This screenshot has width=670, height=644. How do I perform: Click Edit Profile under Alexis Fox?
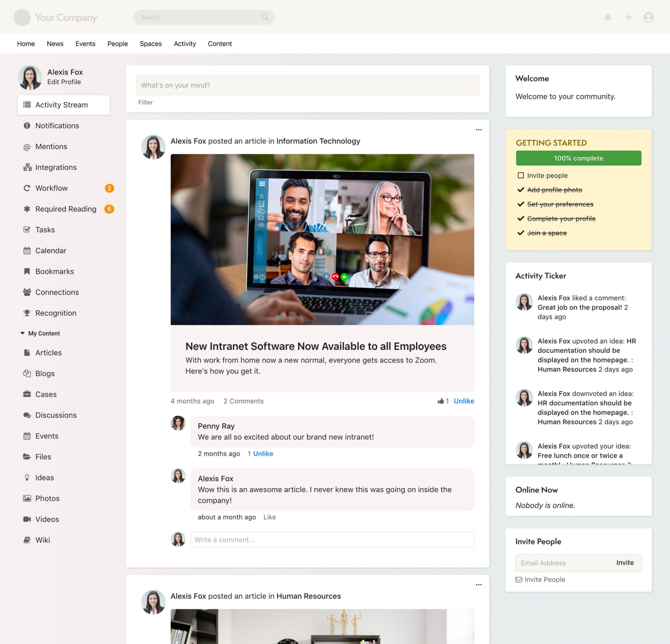click(64, 82)
